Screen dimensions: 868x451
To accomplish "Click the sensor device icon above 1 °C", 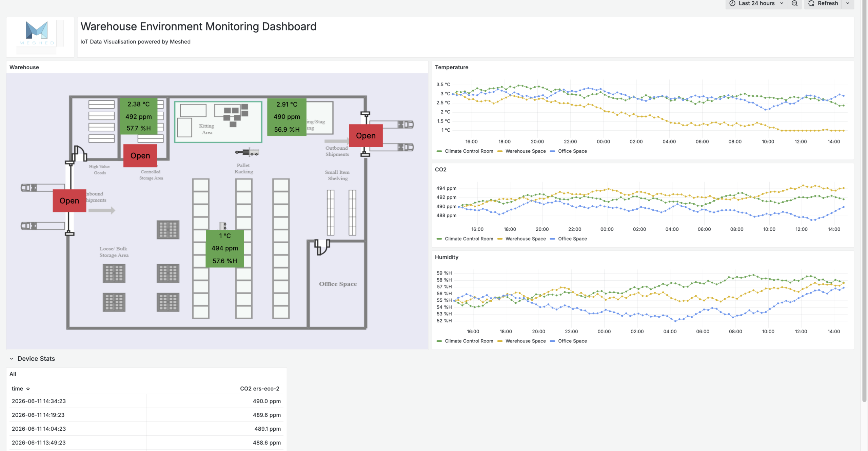I will [223, 226].
